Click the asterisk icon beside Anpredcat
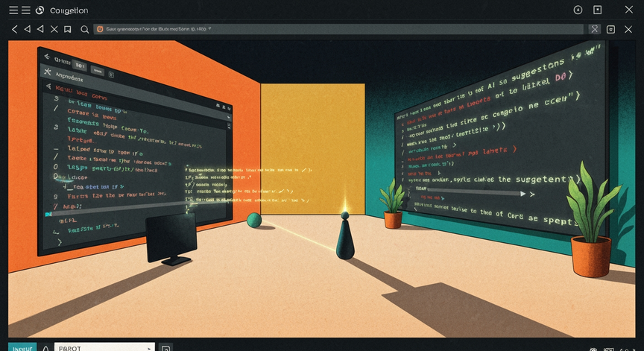 tap(48, 72)
